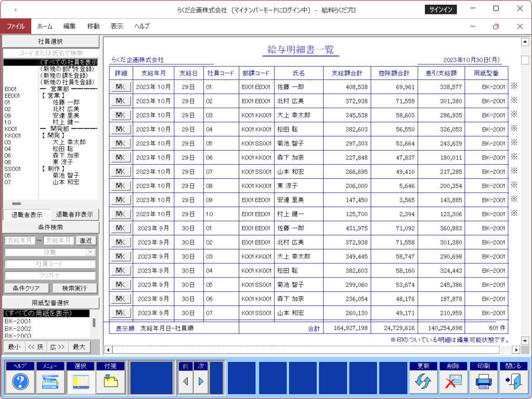Open detail for 山本 和宏 2023年9月
Viewport: 532px width, 399px height.
[121, 313]
